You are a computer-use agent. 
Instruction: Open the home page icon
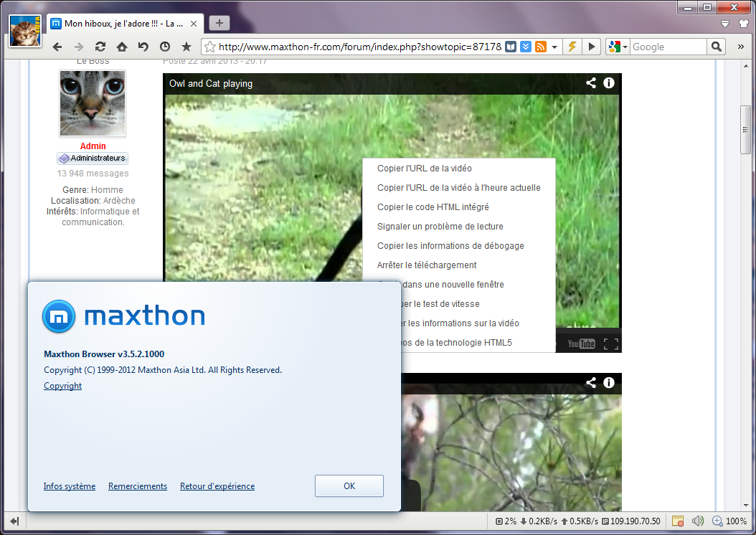tap(122, 47)
